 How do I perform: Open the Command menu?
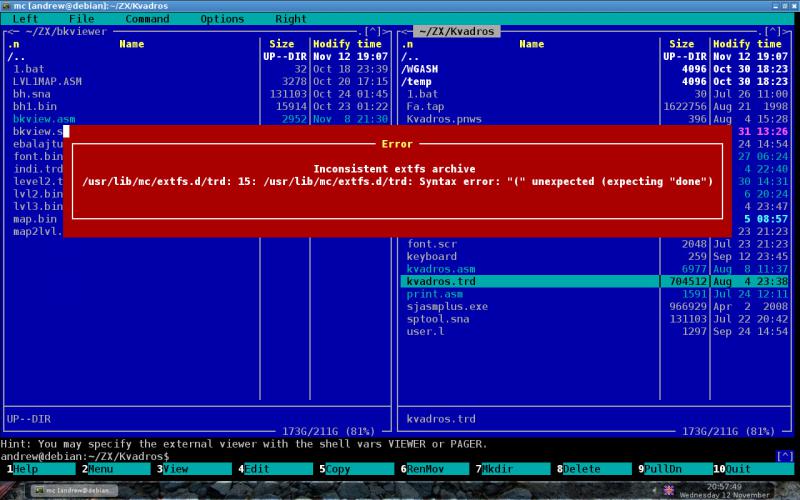(x=147, y=19)
